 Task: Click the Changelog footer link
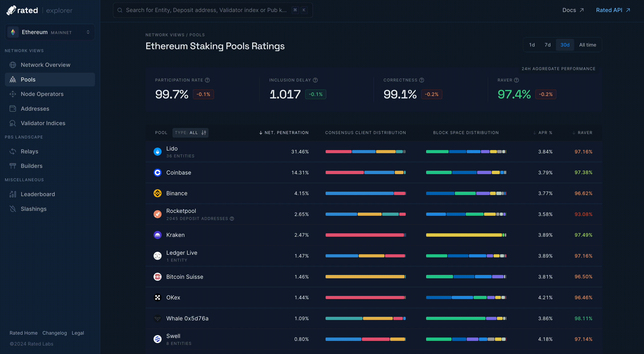click(x=55, y=333)
